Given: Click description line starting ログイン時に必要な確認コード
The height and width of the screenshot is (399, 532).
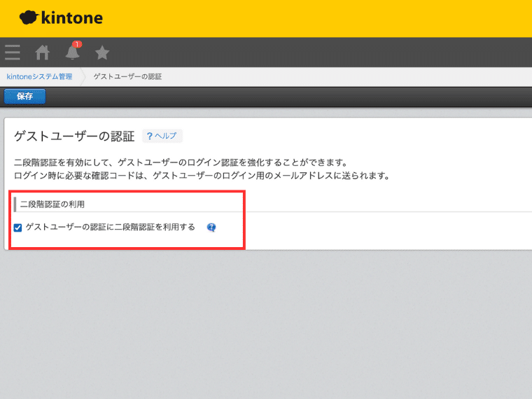Looking at the screenshot, I should click(202, 176).
